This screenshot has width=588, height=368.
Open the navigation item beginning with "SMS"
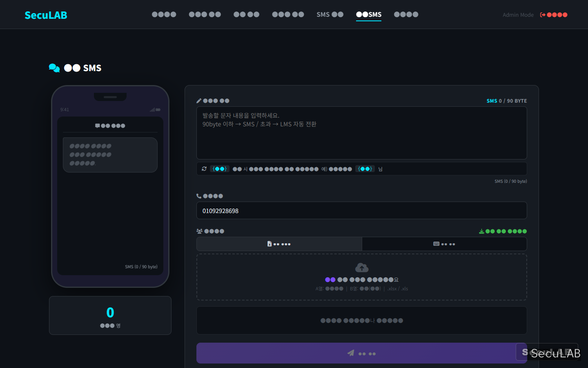[x=330, y=14]
